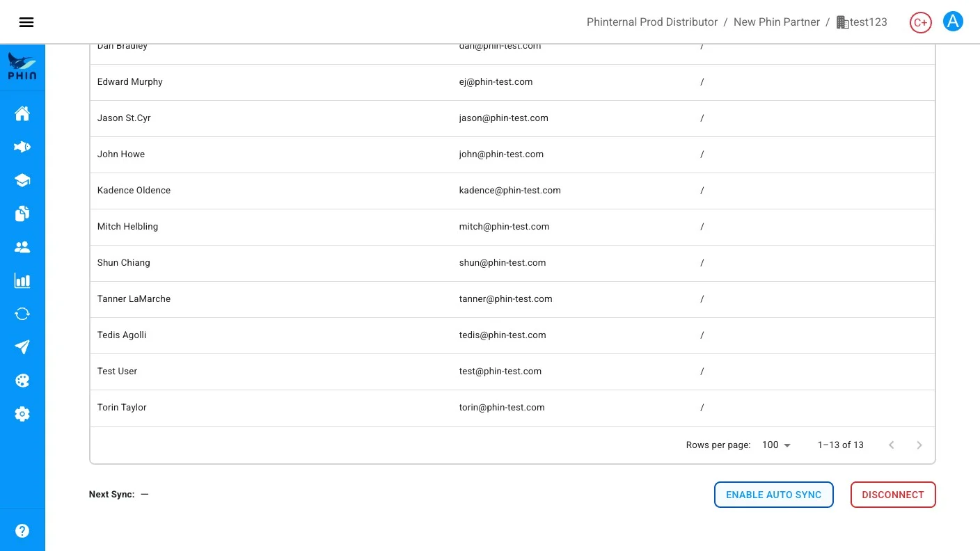Click the Phin logo

click(22, 67)
